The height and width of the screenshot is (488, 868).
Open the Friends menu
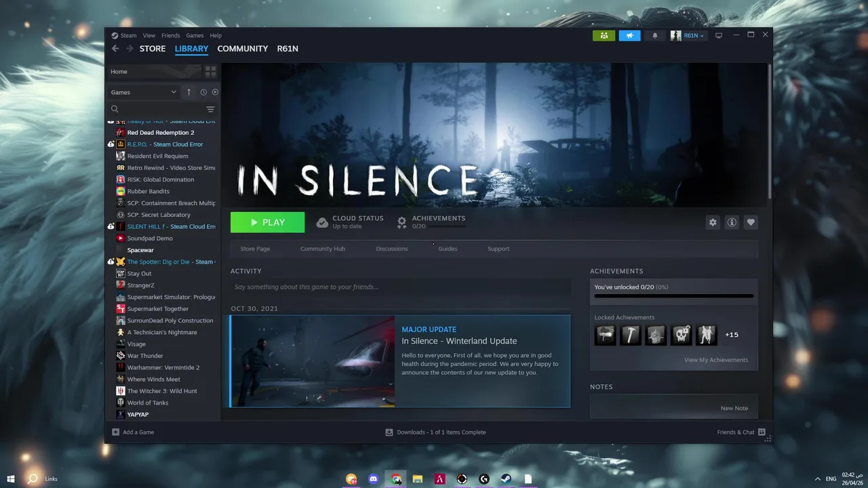tap(171, 35)
